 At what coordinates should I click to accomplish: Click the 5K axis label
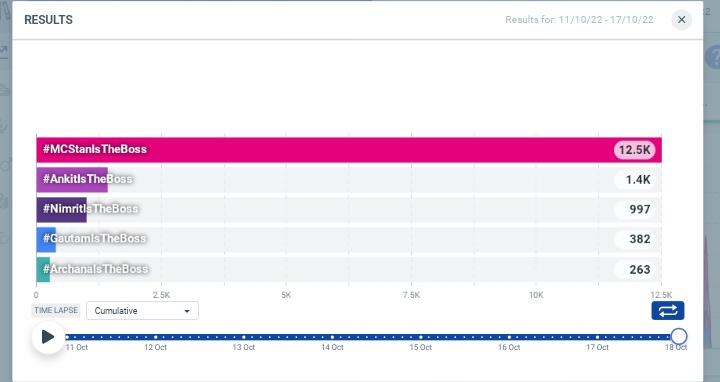point(286,295)
